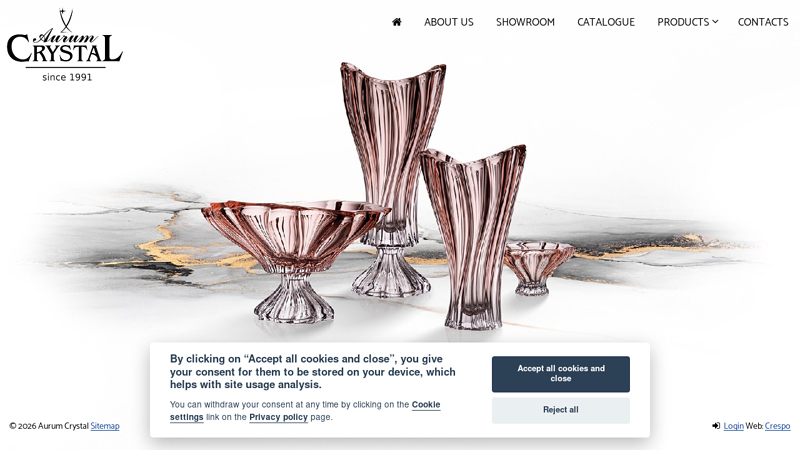This screenshot has height=450, width=800.
Task: Open the Catalogue menu item
Action: 606,22
